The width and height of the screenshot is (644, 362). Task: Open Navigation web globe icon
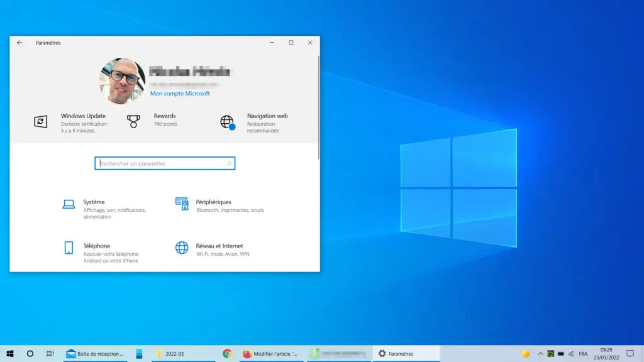click(x=227, y=123)
